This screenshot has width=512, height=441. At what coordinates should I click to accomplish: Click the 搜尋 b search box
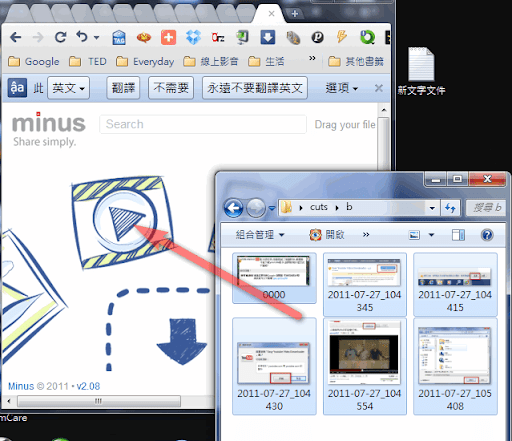pos(486,208)
